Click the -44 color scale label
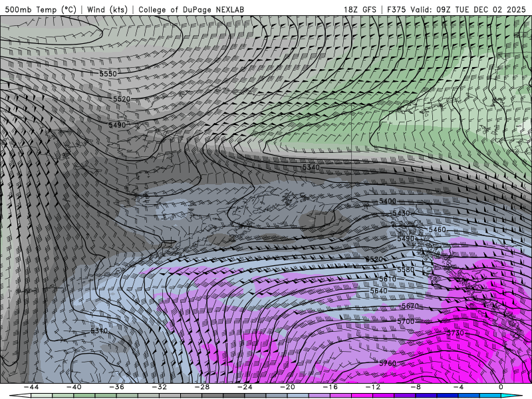 tap(31, 387)
